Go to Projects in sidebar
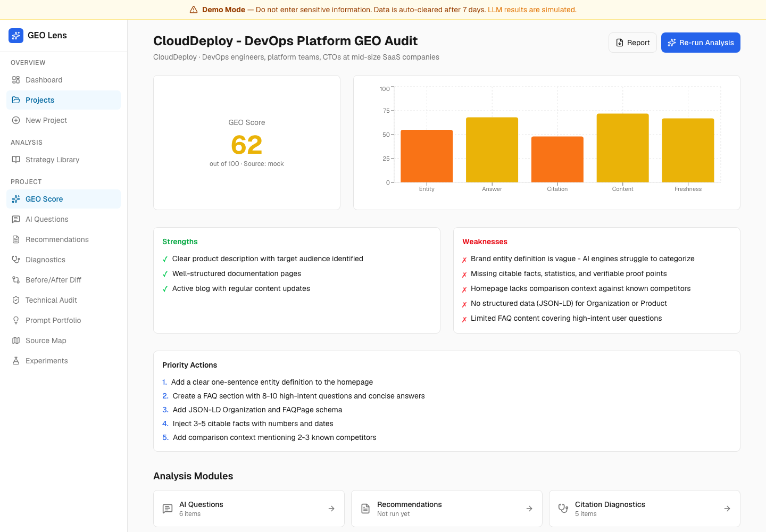766x532 pixels. click(x=63, y=100)
